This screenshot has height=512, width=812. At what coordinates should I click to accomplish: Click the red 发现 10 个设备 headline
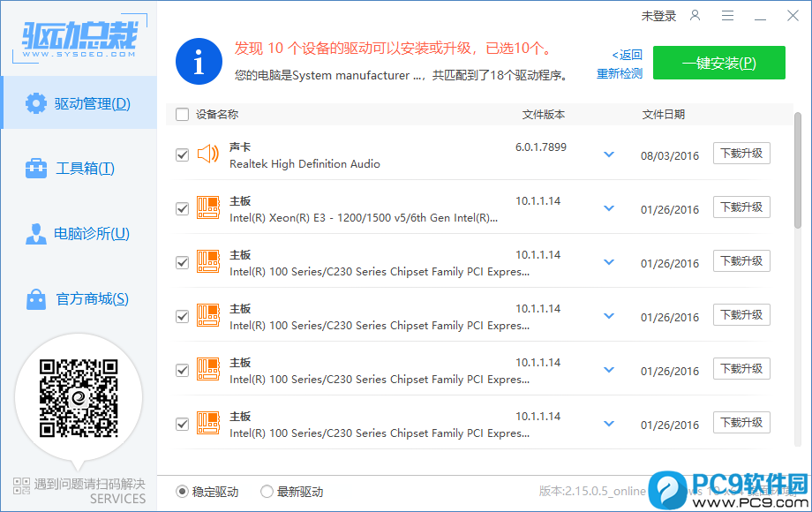[395, 49]
